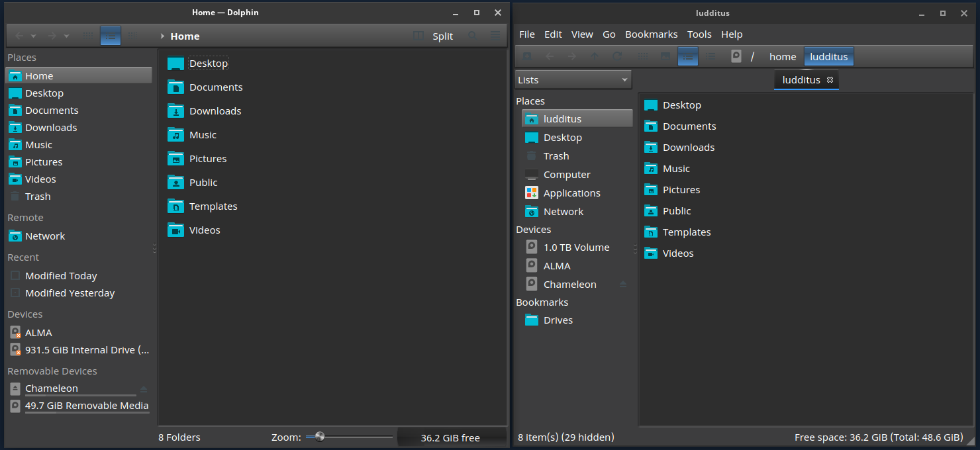
Task: Open the Bookmarks menu
Action: click(x=651, y=34)
